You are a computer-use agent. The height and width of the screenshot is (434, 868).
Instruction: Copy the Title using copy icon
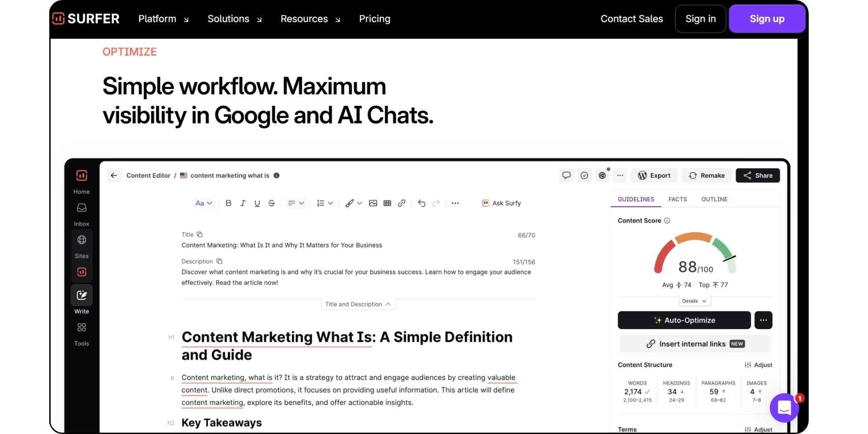(x=200, y=235)
